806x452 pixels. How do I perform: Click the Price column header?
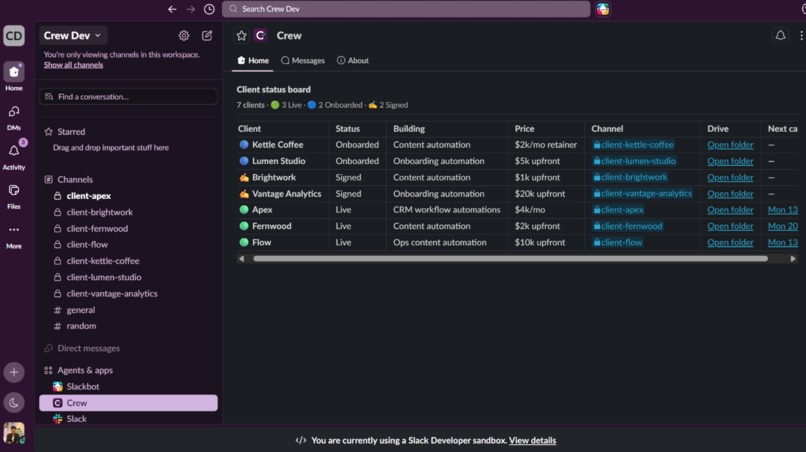524,129
